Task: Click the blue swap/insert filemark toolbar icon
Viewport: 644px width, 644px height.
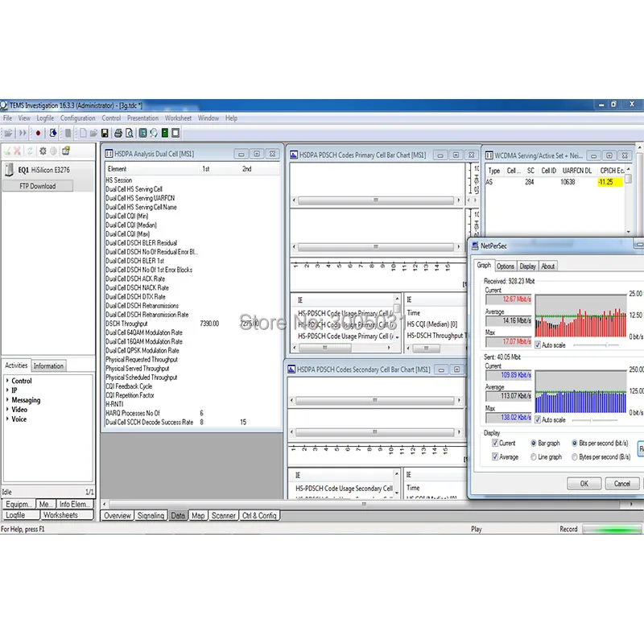Action: 53,133
